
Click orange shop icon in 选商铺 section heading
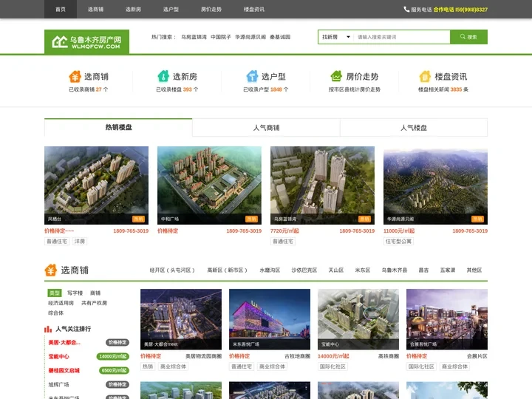point(50,270)
